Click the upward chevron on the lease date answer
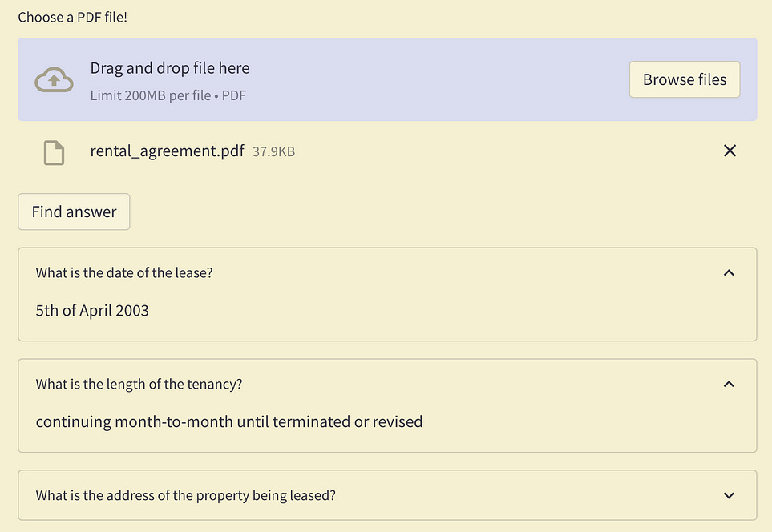Screen dimensions: 772x532 pos(729,272)
